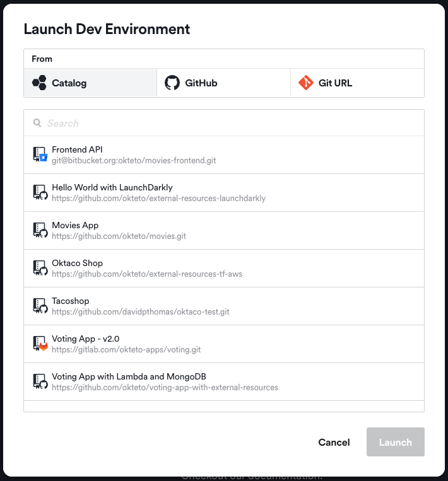
Task: Click the GitHub octocat logo icon
Action: pos(172,83)
